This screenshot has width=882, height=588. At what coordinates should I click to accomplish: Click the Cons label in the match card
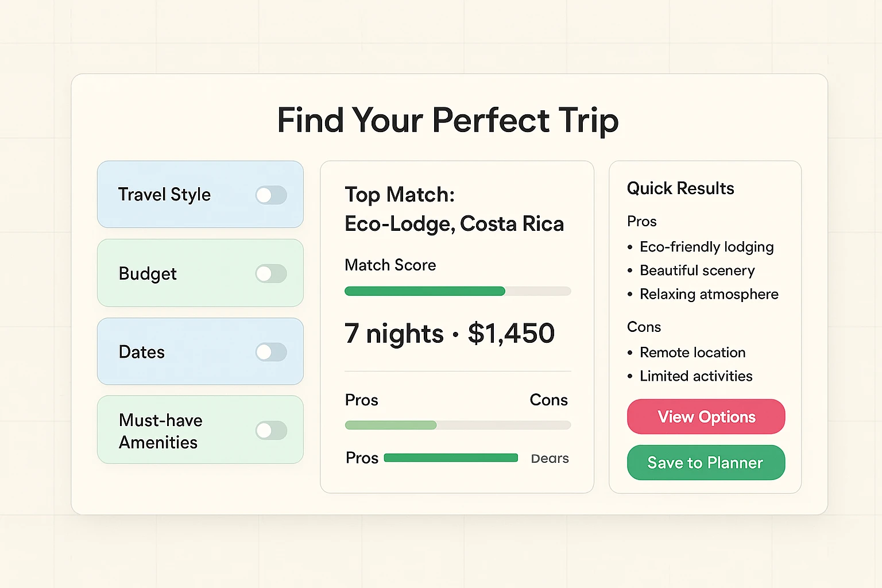click(548, 400)
